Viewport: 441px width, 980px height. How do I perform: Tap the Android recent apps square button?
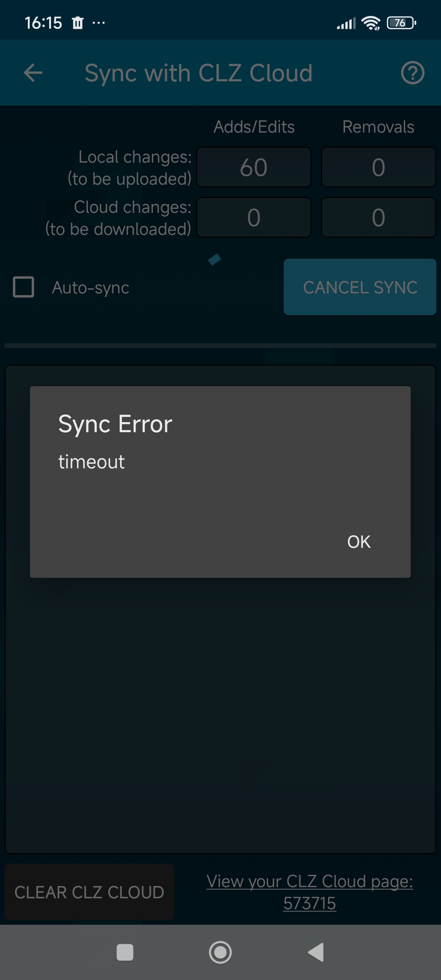[x=125, y=952]
